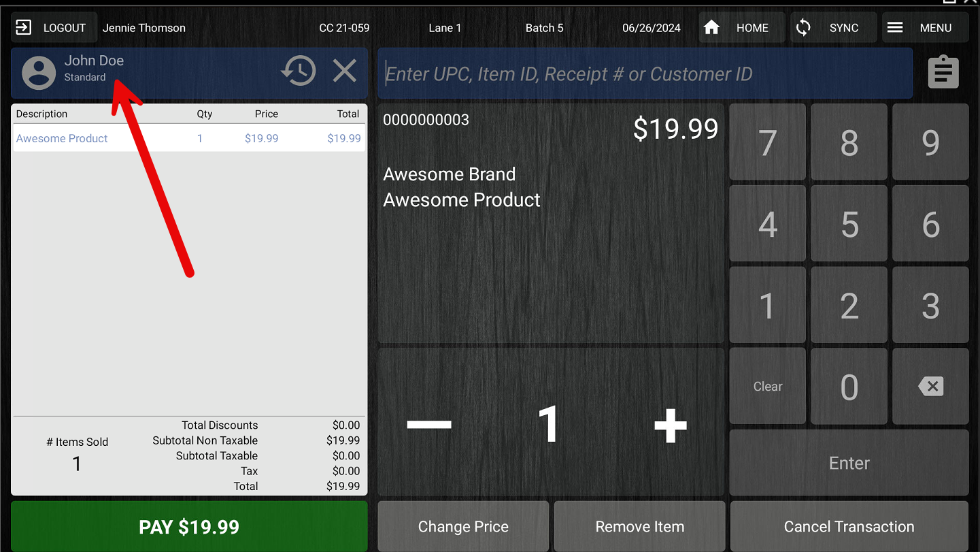
Task: Tap keypad number 9
Action: click(930, 142)
